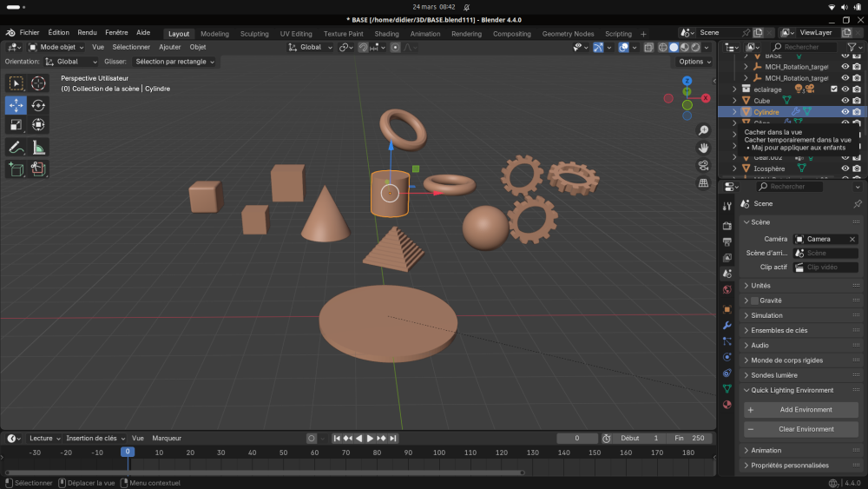Viewport: 868px width, 489px height.
Task: Select the Measure tool
Action: click(x=38, y=148)
